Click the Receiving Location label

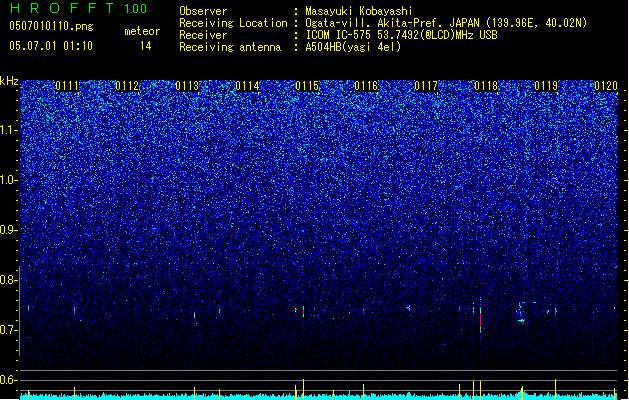(x=233, y=23)
